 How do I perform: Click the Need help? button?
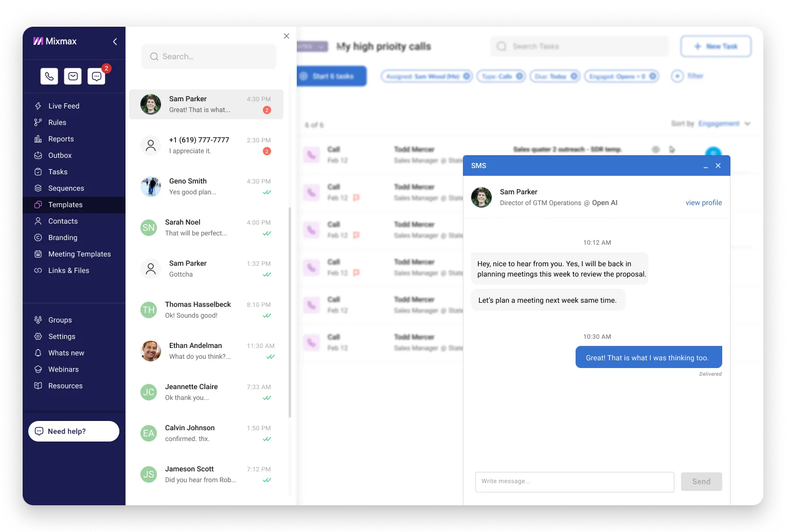[x=74, y=431]
